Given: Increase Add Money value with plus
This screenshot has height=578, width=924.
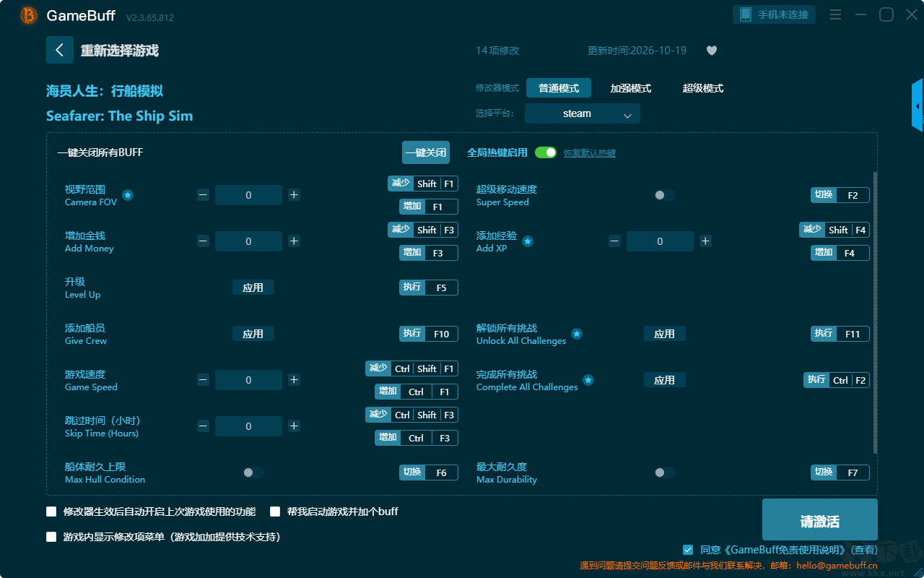Looking at the screenshot, I should (294, 241).
